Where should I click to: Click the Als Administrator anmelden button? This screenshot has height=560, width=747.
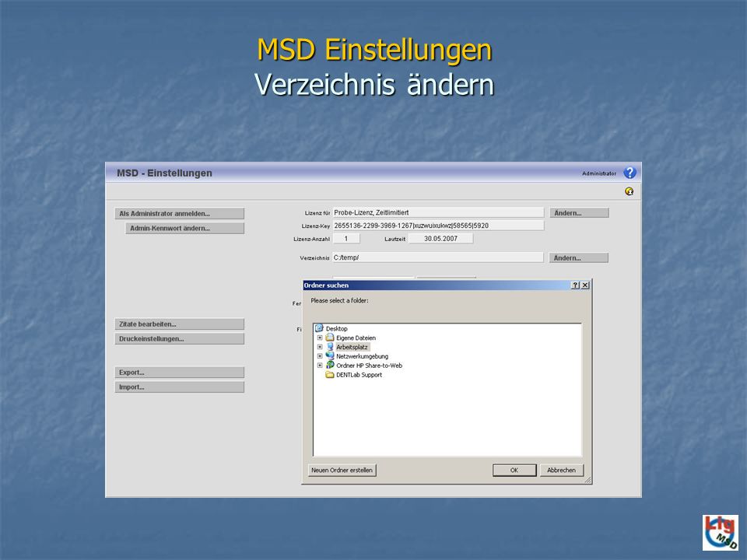(180, 213)
